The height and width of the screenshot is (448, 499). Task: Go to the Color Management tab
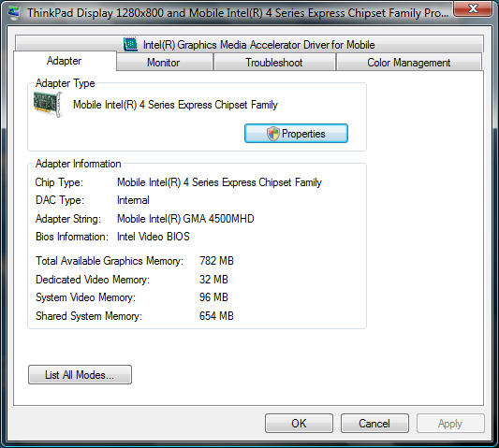coord(409,62)
